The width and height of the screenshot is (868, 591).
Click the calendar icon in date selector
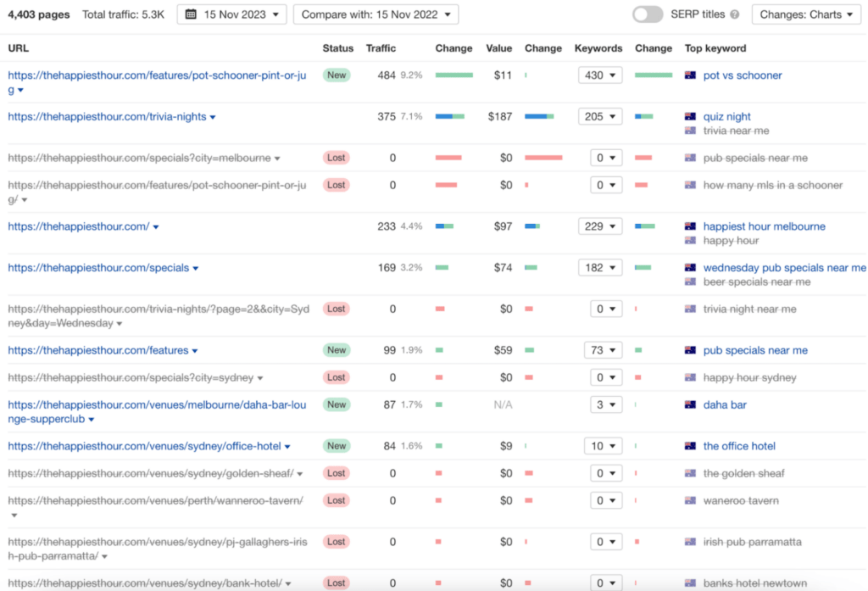(x=191, y=14)
